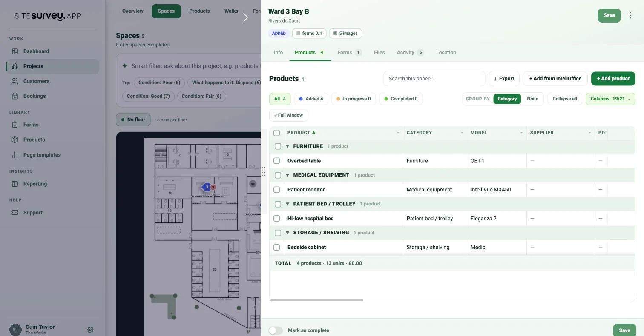Switch to the Forms tab in panel

coord(349,53)
